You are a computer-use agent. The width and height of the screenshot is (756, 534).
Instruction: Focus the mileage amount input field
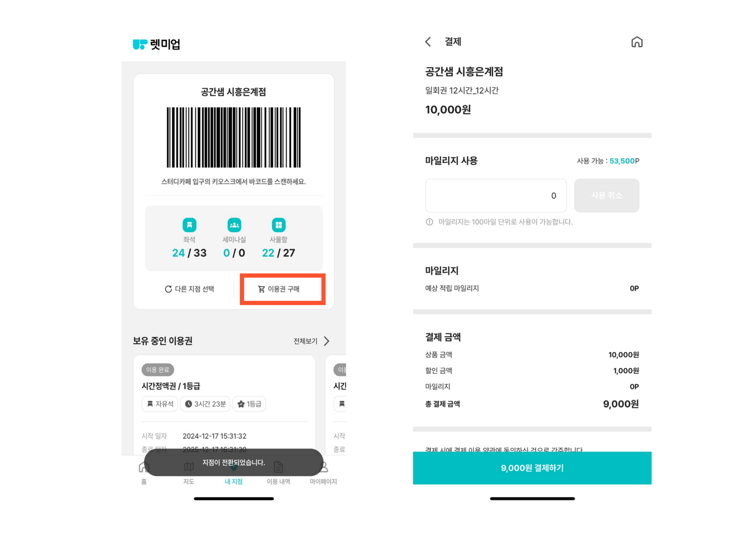[496, 195]
